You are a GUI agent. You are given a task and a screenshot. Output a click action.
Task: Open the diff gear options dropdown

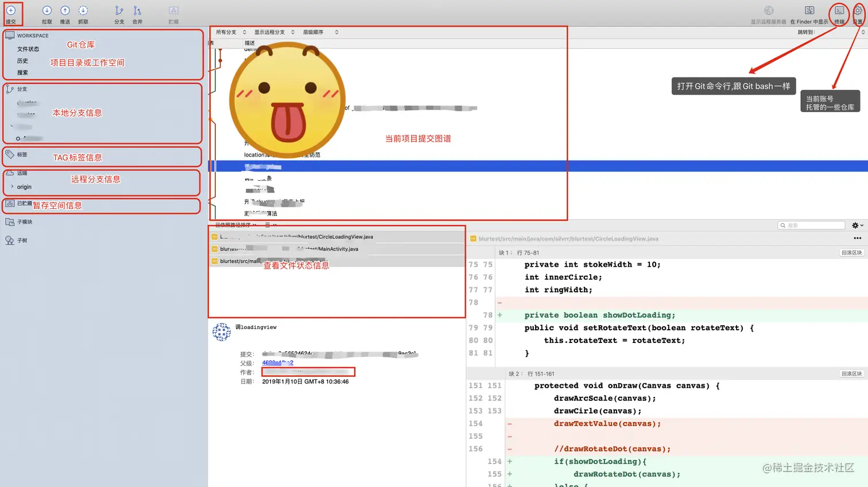(x=857, y=225)
